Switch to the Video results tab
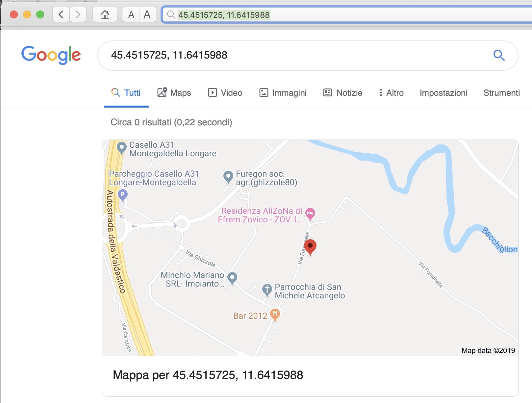 [225, 93]
